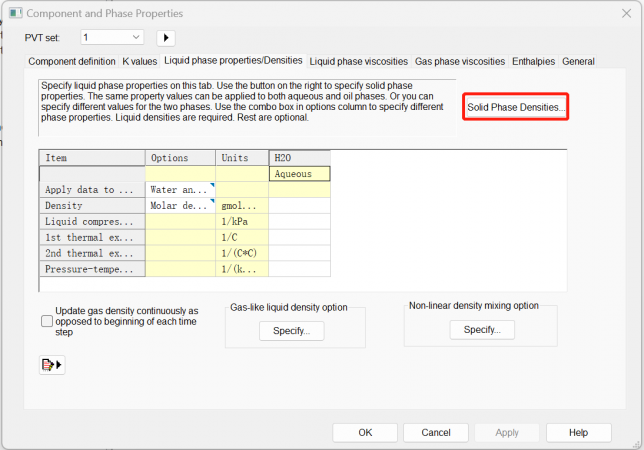Screen dimensions: 644x450
Task: Go to Liquid phase viscosities tab
Action: click(359, 61)
